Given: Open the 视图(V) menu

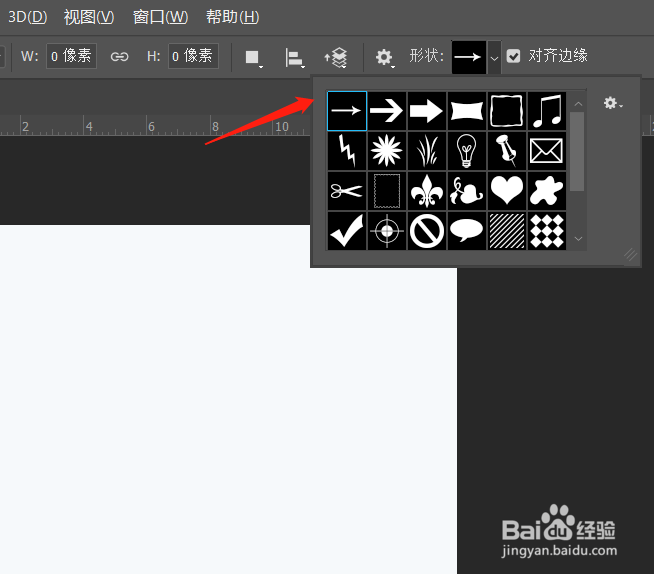Looking at the screenshot, I should point(89,17).
